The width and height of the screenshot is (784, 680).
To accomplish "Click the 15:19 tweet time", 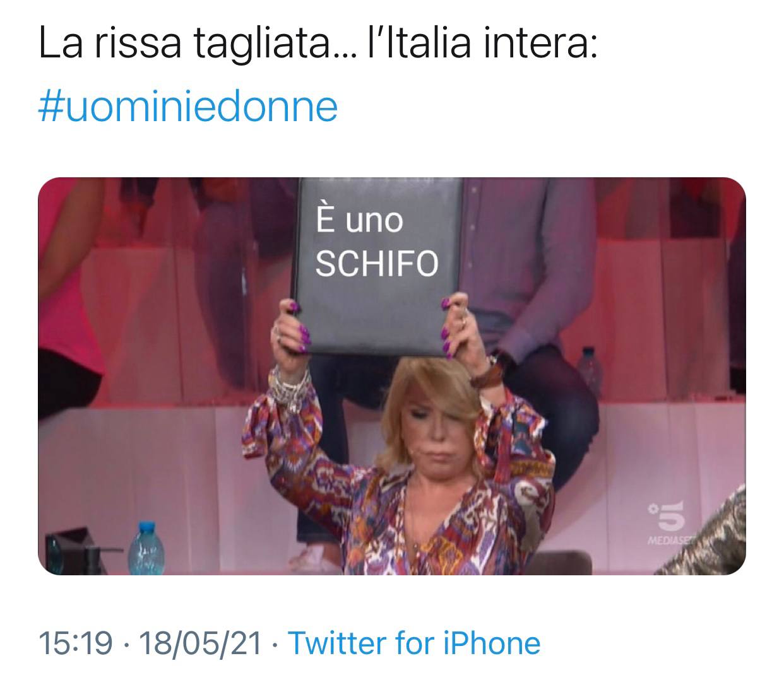I will [76, 643].
